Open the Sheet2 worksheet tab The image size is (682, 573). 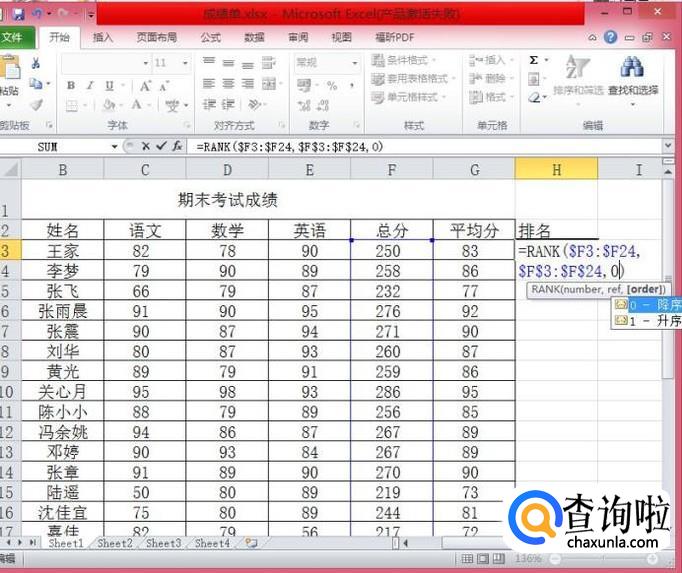click(115, 543)
